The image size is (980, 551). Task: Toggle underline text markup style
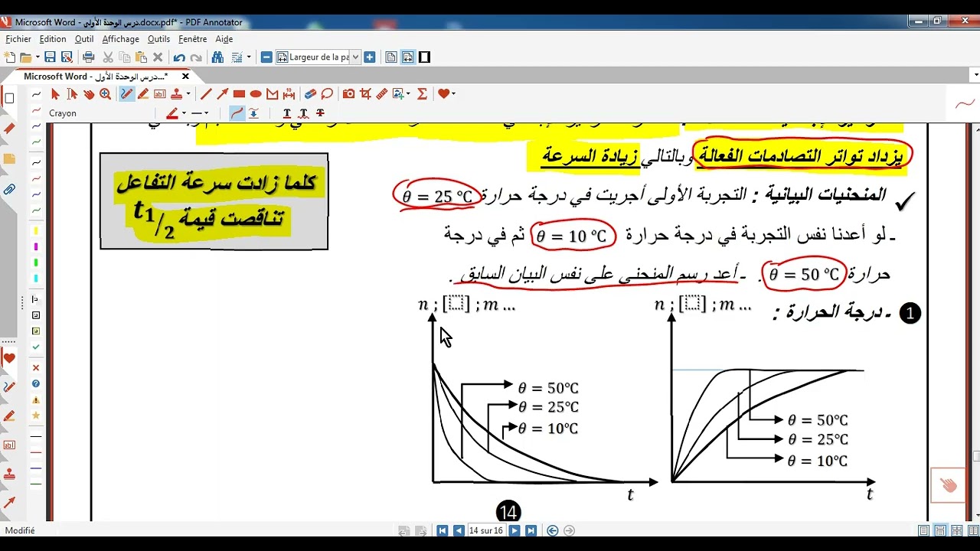(287, 113)
